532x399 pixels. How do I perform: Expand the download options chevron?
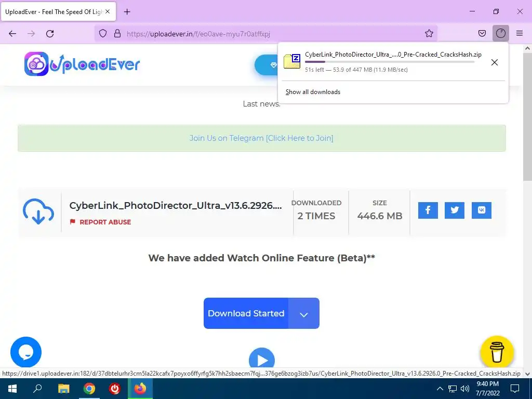tap(303, 314)
